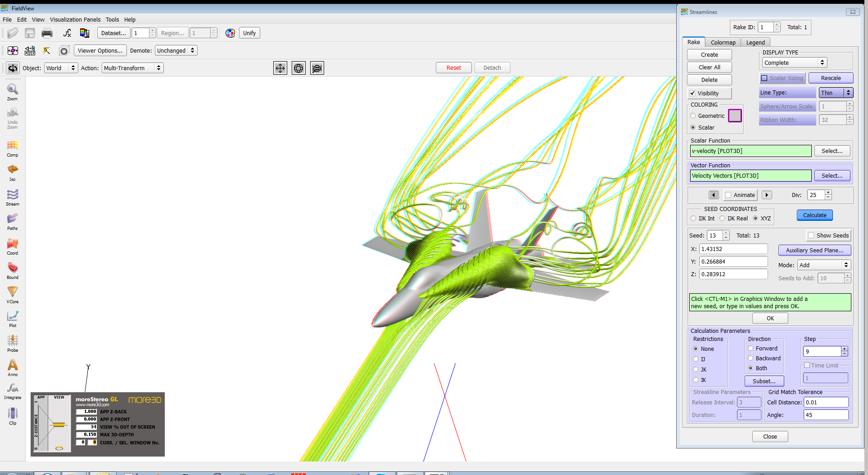
Task: Click Undo Zoom tool
Action: [x=13, y=118]
